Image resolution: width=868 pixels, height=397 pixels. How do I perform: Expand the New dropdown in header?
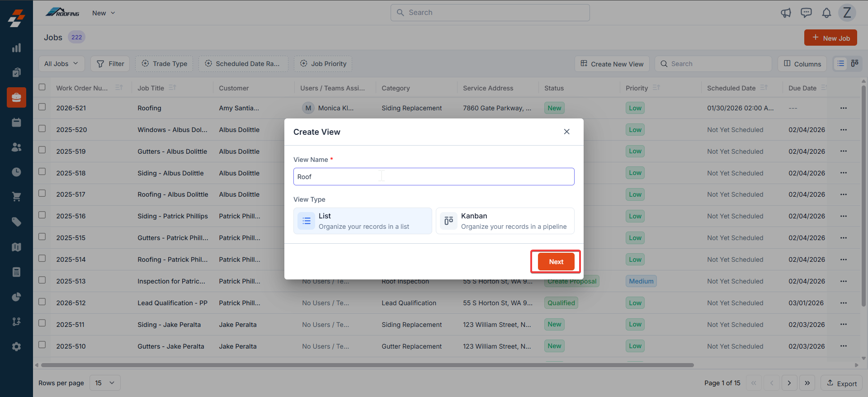[104, 13]
